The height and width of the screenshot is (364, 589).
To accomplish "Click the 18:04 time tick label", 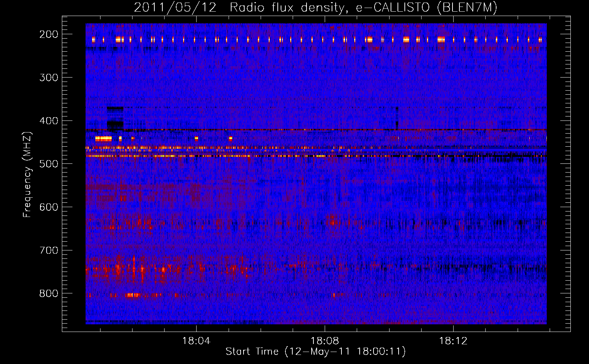I will (x=196, y=341).
